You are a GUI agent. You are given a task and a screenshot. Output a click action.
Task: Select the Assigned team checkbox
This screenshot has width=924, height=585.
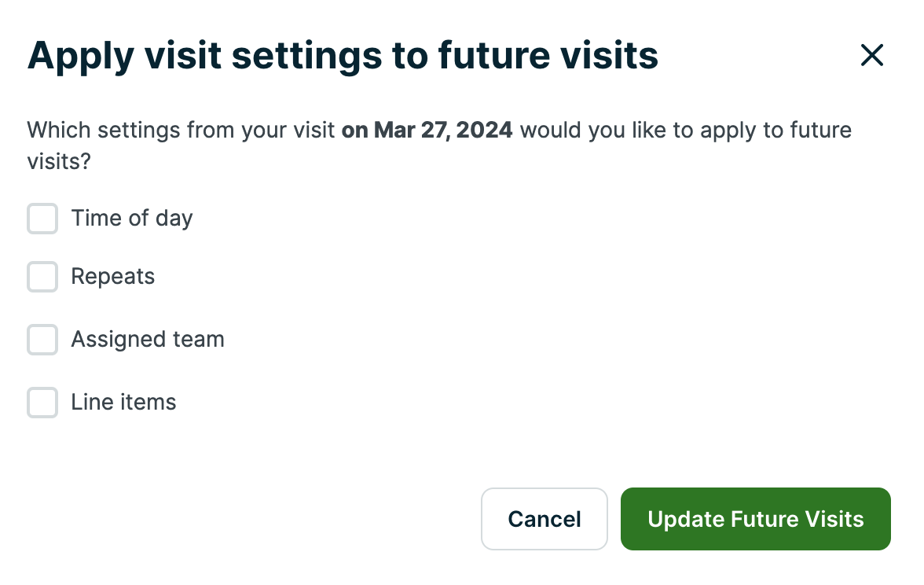(x=42, y=340)
